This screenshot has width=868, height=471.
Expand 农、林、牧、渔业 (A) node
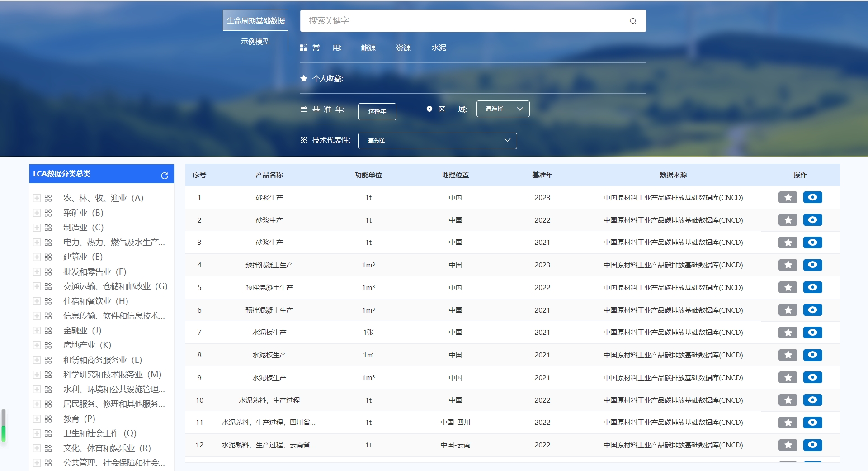37,198
